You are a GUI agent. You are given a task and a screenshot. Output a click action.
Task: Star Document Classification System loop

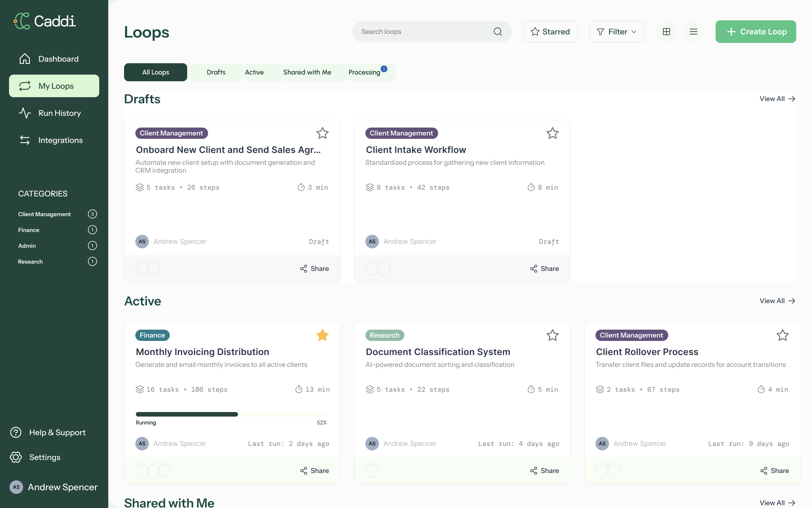tap(552, 335)
